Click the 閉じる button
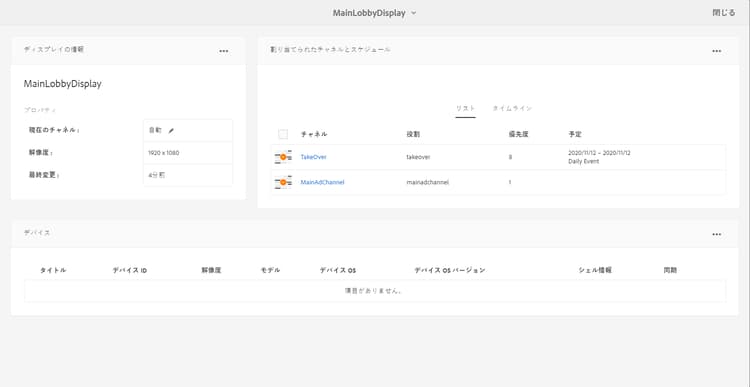 724,13
